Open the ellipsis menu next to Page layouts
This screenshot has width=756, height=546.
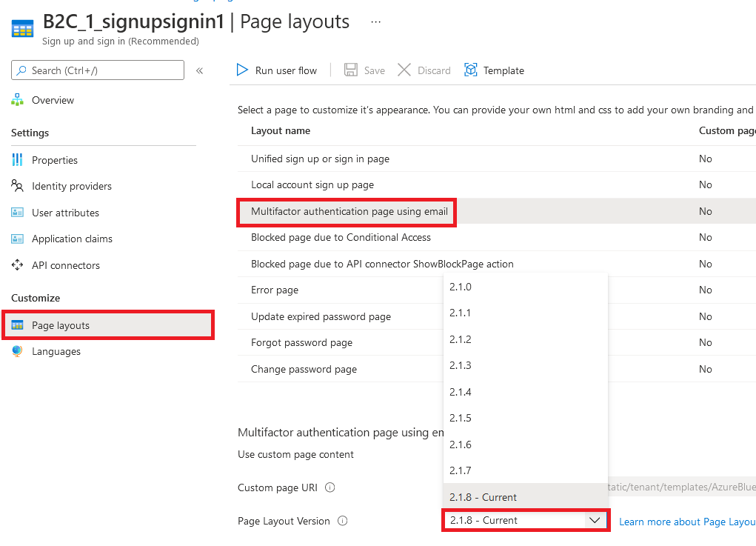pos(375,22)
